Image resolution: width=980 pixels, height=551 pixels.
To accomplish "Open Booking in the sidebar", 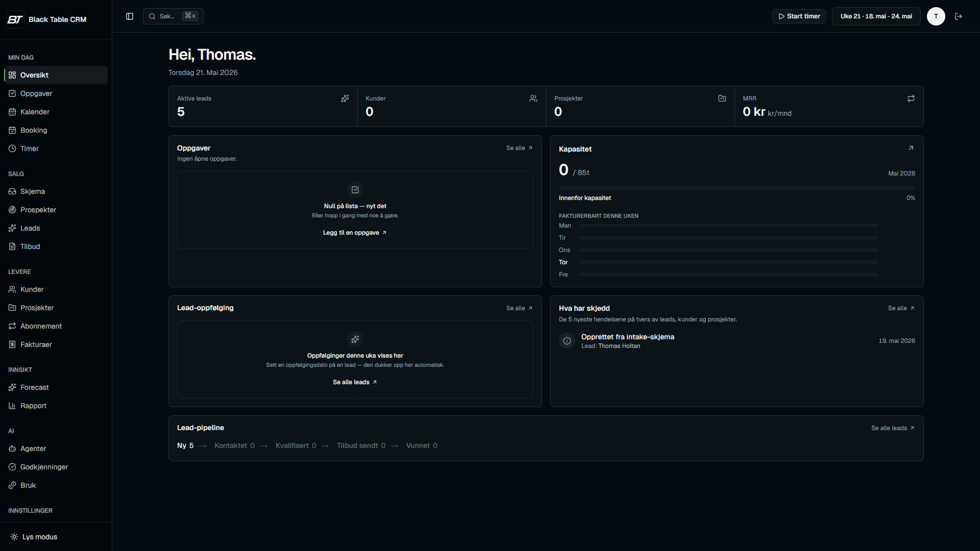I will point(56,130).
